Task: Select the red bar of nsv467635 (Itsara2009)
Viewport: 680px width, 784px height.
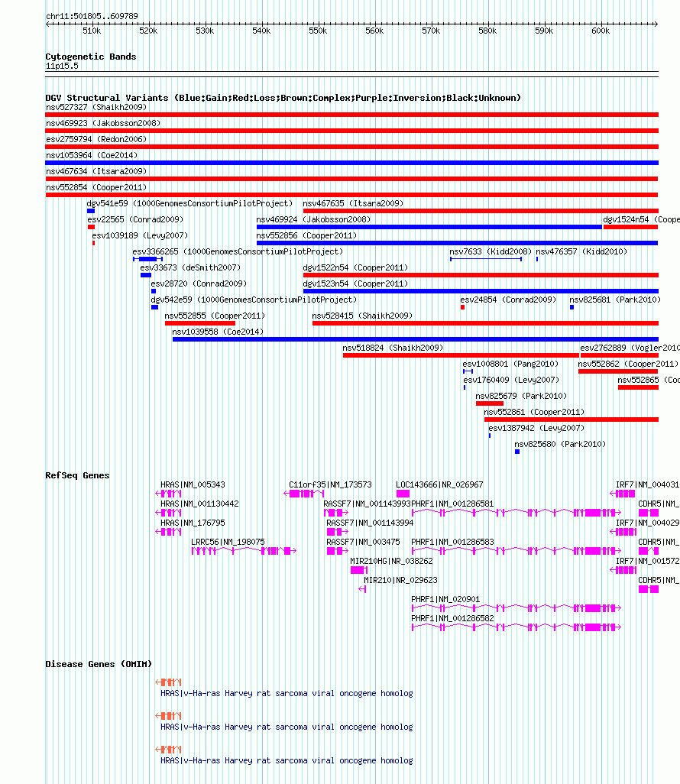Action: [x=481, y=210]
